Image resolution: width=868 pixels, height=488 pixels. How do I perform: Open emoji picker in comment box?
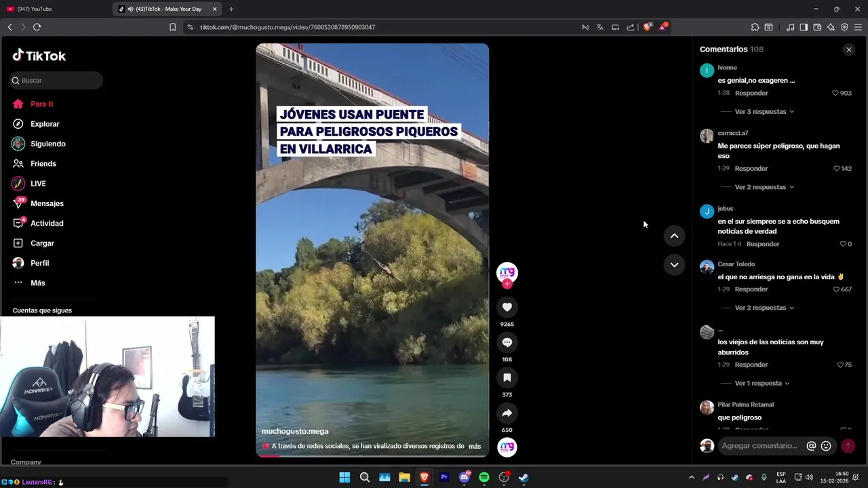tap(826, 446)
